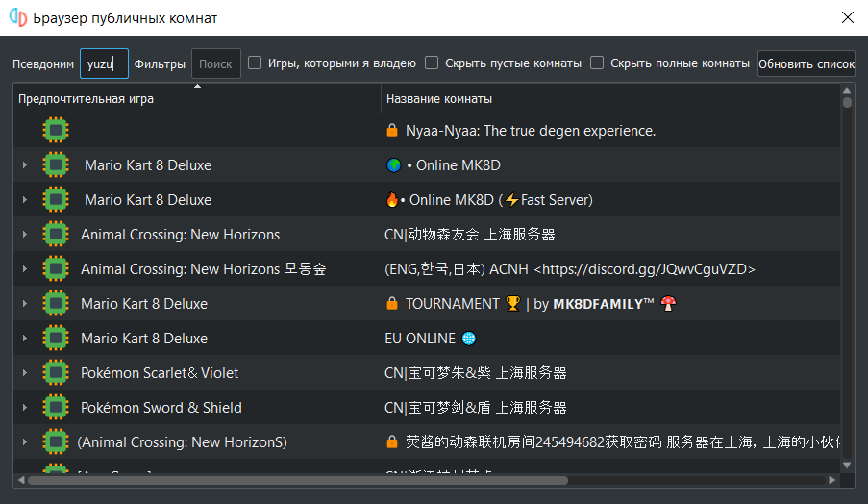The height and width of the screenshot is (504, 868).
Task: Click chip icon of the Online MK8D row
Action: (56, 165)
